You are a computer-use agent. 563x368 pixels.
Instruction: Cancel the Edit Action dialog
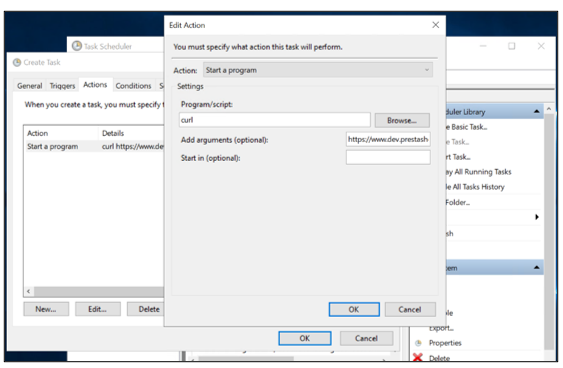[410, 309]
